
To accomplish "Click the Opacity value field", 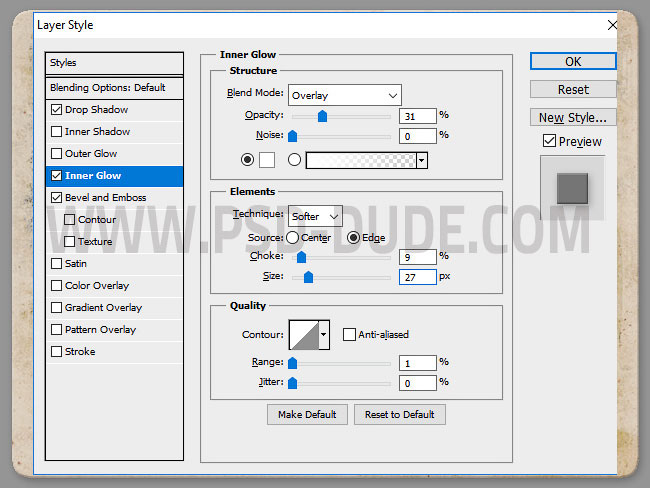I will tap(417, 116).
